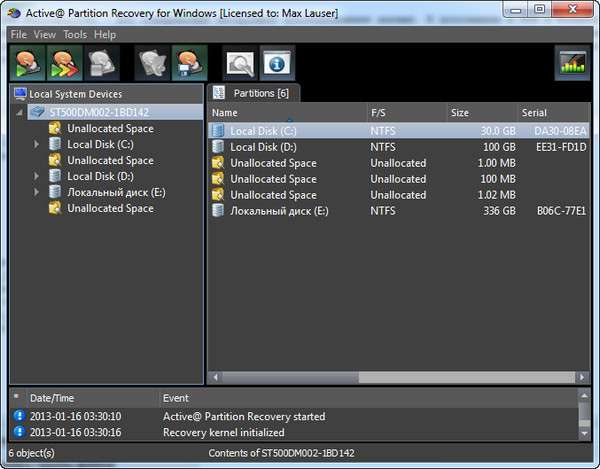Click the down arrow of the log scrollbar
Screen dimensions: 600x469
(584, 433)
